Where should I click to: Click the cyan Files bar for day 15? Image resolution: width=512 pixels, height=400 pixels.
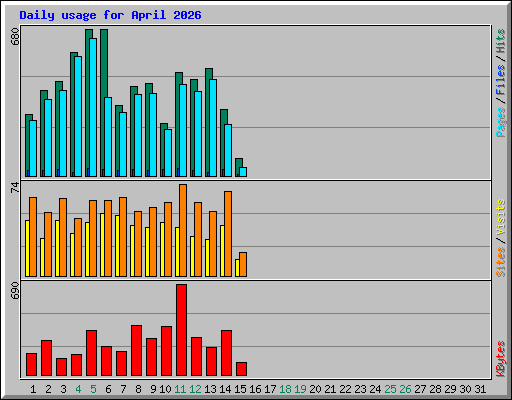click(x=243, y=172)
